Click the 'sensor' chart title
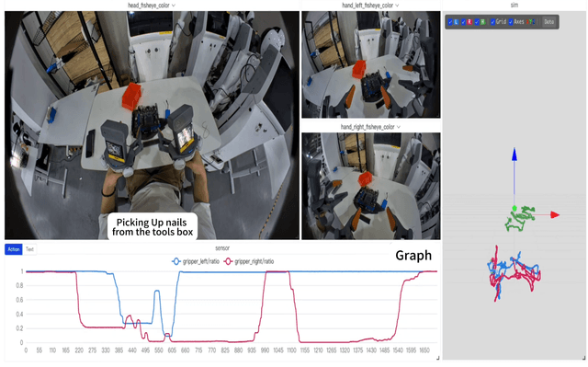This screenshot has width=588, height=367. pyautogui.click(x=222, y=248)
